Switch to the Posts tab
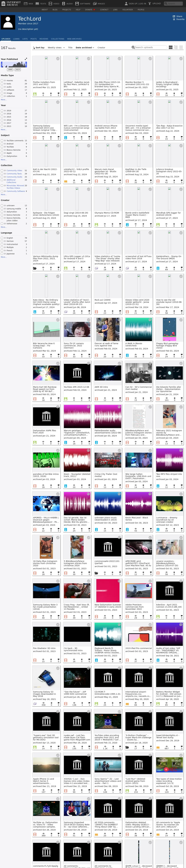This screenshot has height=868, width=186. tap(33, 39)
